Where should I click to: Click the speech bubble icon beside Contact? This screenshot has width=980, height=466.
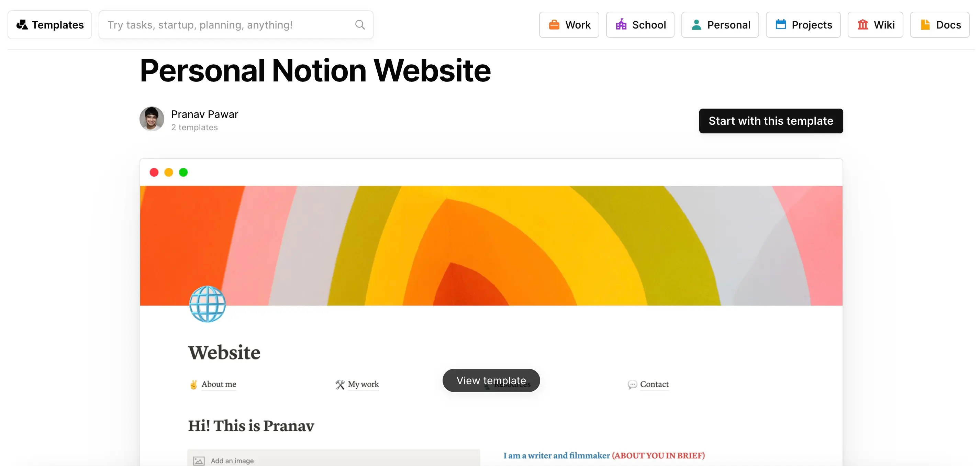point(632,385)
